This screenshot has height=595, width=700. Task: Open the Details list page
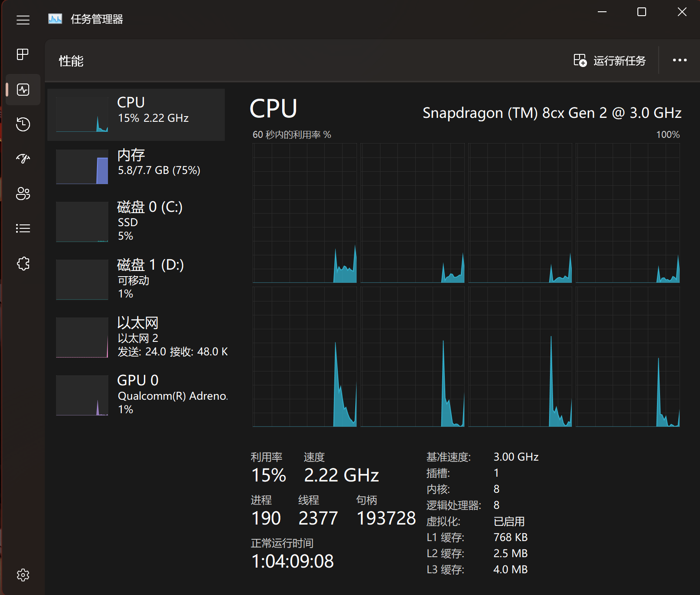[23, 228]
